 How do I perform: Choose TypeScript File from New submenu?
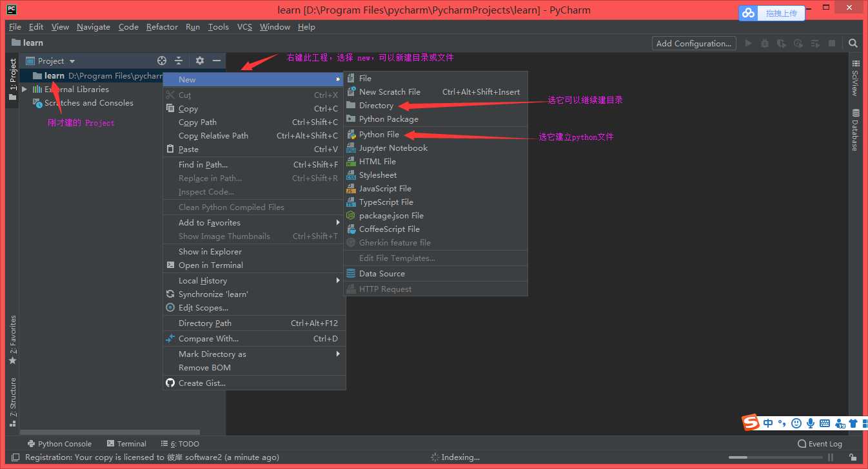[x=436, y=202]
